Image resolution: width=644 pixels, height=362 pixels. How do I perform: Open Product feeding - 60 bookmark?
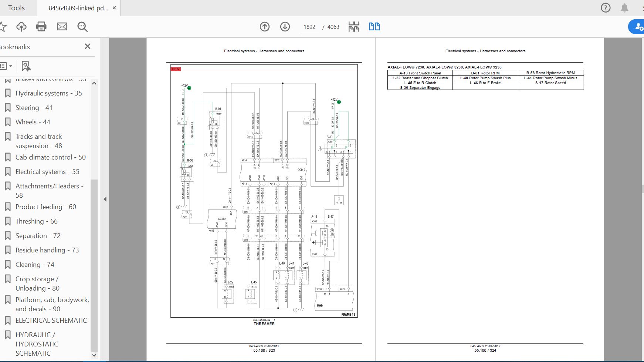pos(45,207)
